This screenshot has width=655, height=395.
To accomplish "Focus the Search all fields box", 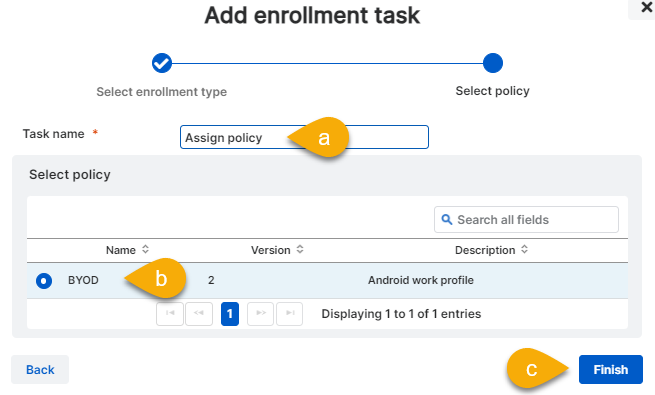I will [526, 219].
